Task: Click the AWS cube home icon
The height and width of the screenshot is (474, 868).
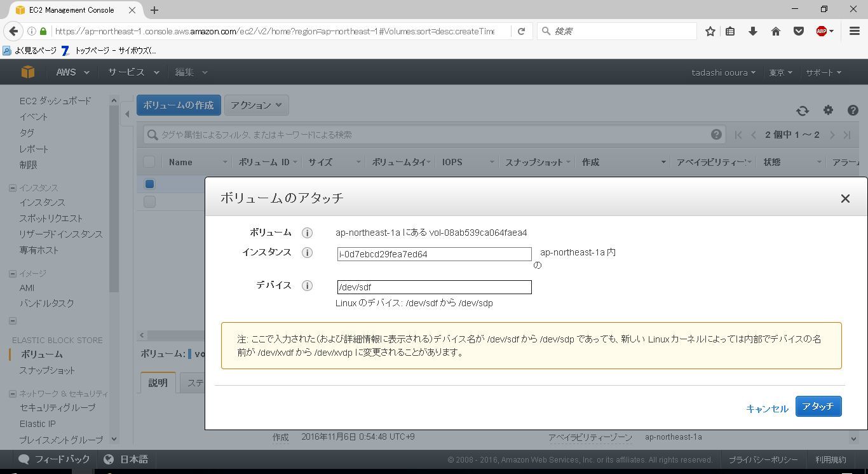Action: tap(27, 72)
